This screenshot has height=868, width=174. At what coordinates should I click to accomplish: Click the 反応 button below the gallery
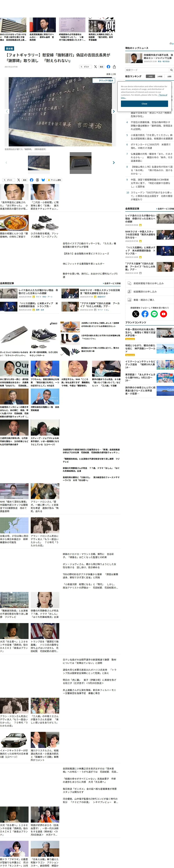tap(24, 180)
